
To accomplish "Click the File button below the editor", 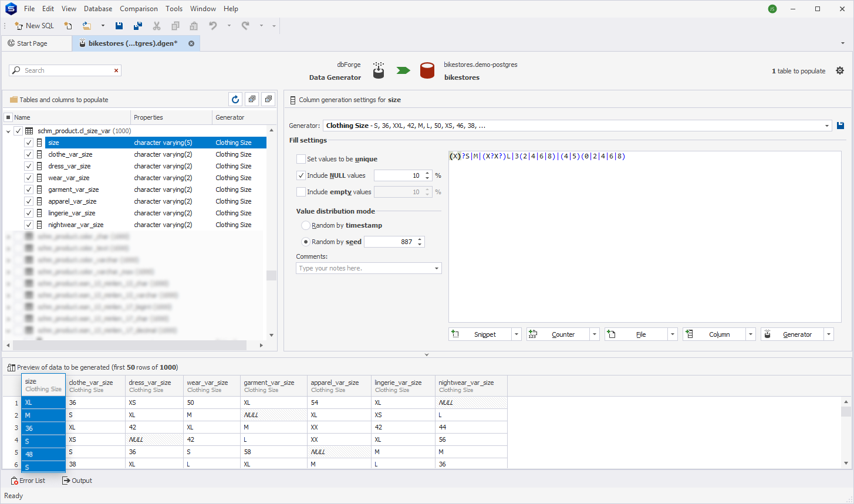I will tap(636, 334).
